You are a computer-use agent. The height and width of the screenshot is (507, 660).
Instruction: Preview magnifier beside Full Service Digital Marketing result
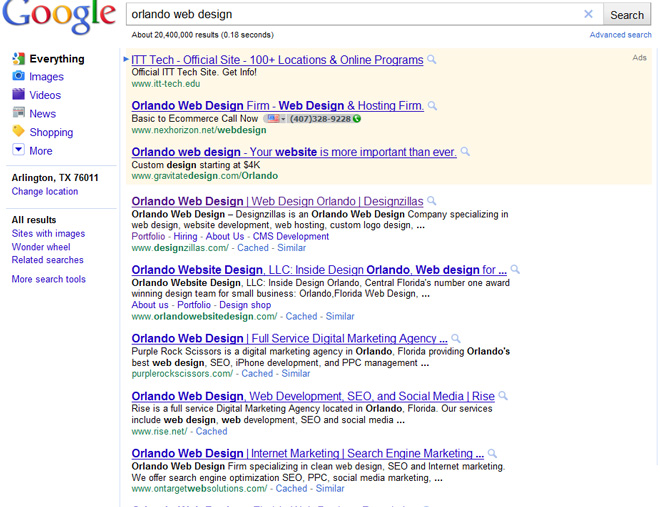point(455,338)
